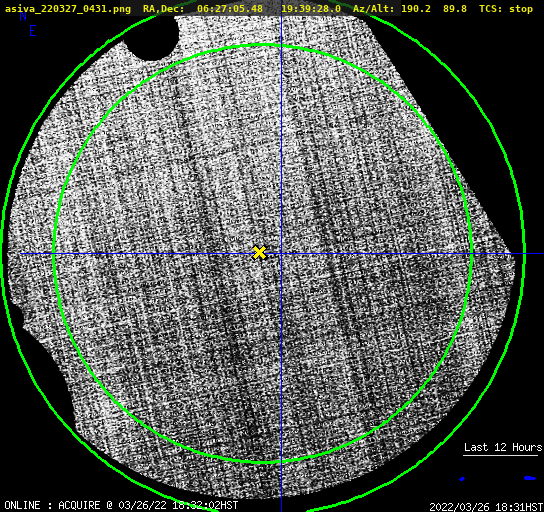Click the 2022/03/26 18:31HST timestamp

point(486,507)
